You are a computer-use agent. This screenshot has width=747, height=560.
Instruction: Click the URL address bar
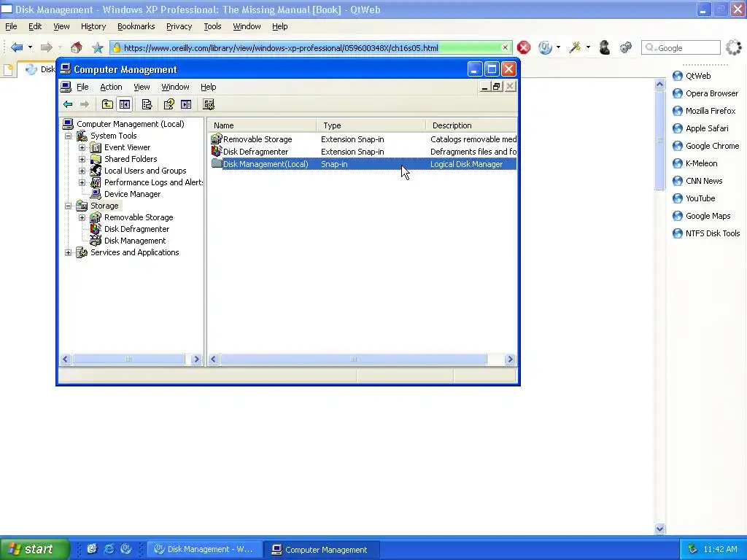pyautogui.click(x=311, y=47)
